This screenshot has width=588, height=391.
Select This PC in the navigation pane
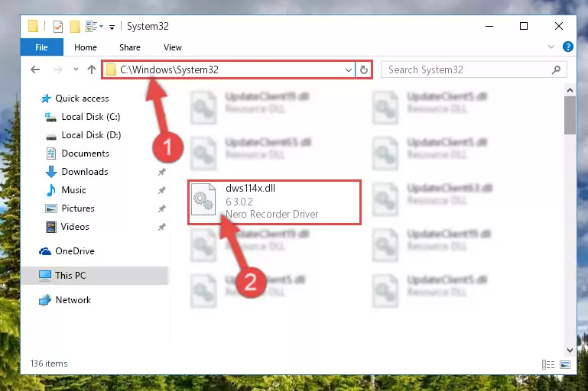(x=95, y=276)
